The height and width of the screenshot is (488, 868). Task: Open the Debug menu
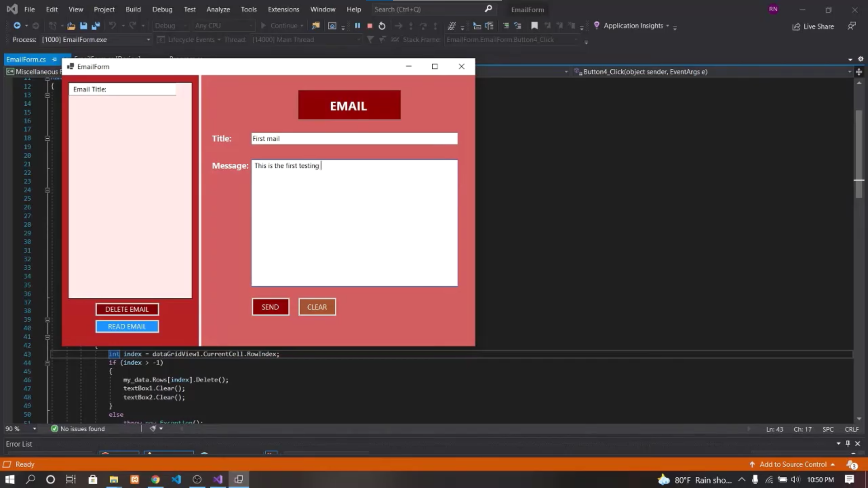(162, 9)
